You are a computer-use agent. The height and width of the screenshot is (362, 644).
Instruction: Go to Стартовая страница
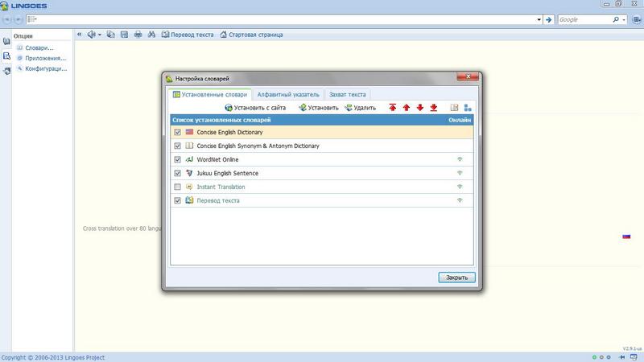(x=251, y=35)
